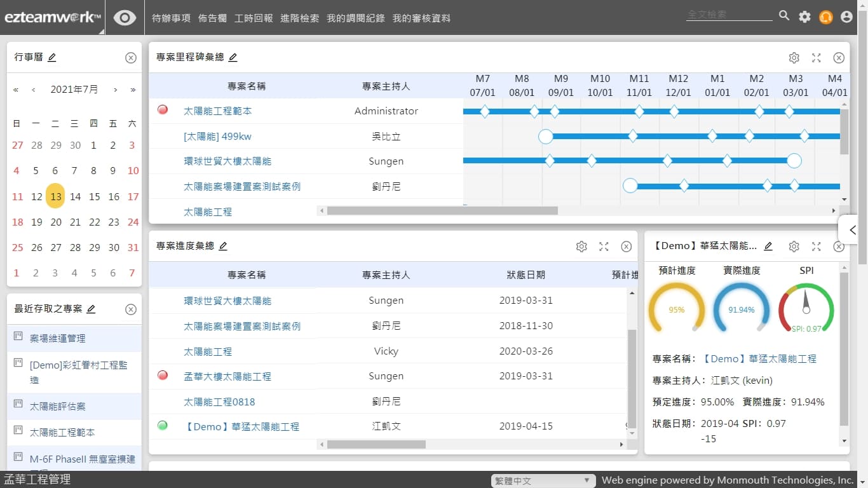
Task: Click the orange notification icon
Action: [825, 17]
